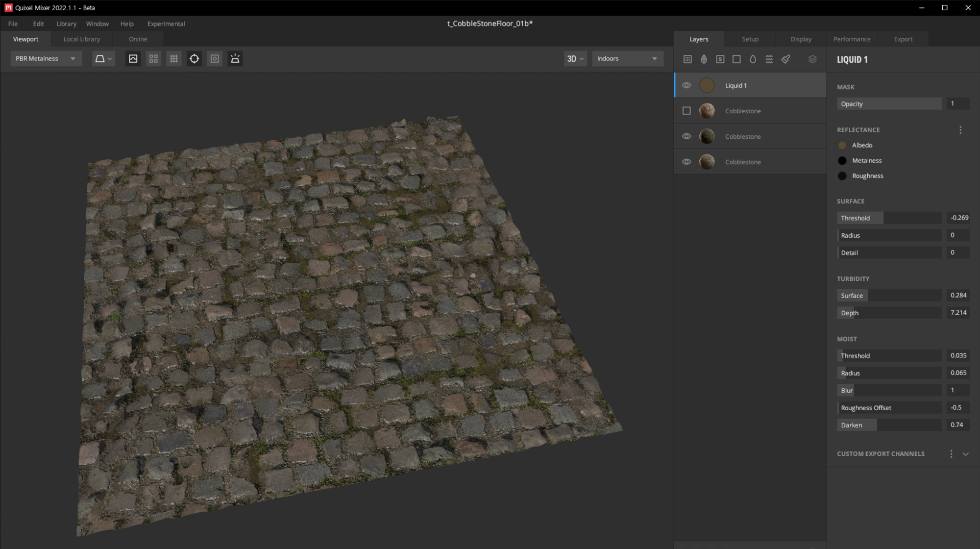
Task: Hide the bottom Cobblestone layer
Action: pos(686,162)
